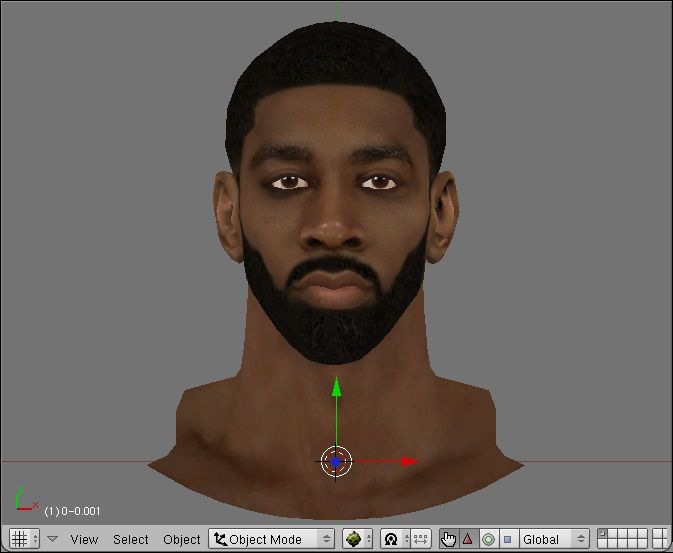Enable scene layer 11 button
Image resolution: width=673 pixels, height=553 pixels.
point(601,544)
